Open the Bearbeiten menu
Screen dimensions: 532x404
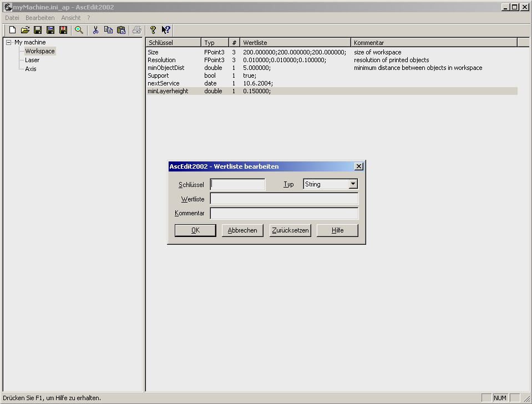(x=40, y=18)
